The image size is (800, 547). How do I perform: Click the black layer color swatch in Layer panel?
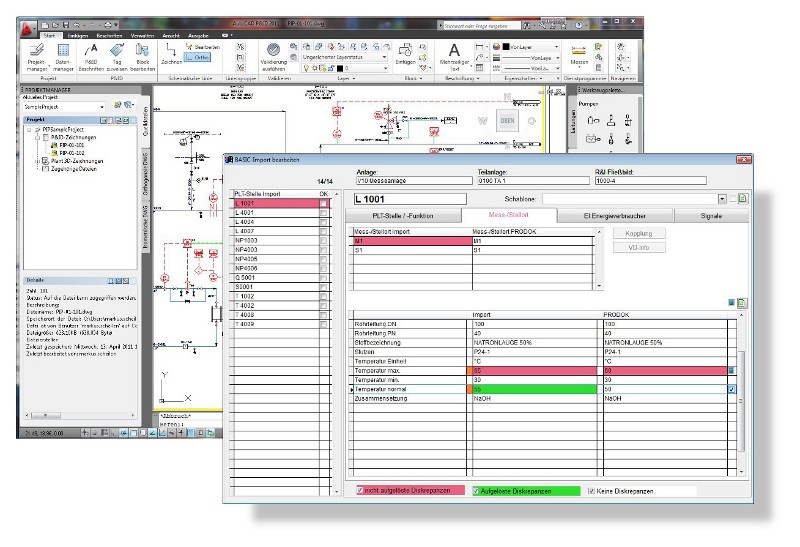[340, 68]
